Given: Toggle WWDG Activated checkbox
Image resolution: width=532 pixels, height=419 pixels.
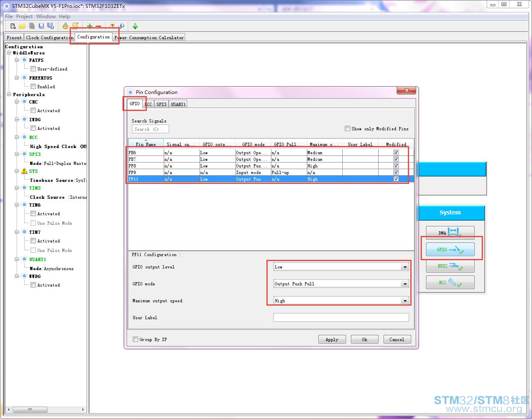Looking at the screenshot, I should 33,285.
